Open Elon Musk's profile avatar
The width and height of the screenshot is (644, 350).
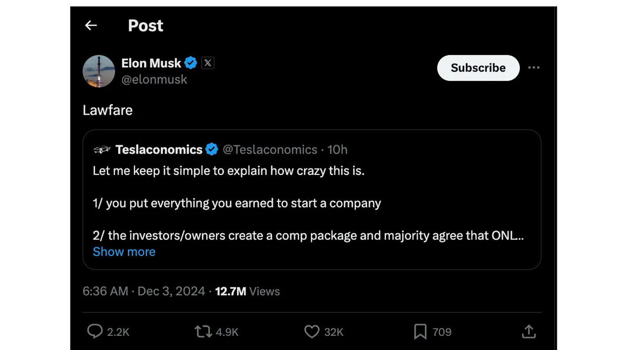click(x=99, y=71)
